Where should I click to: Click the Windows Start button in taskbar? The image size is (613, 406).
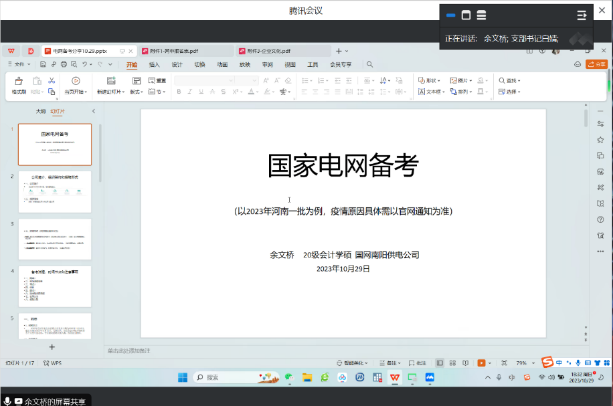pyautogui.click(x=183, y=377)
